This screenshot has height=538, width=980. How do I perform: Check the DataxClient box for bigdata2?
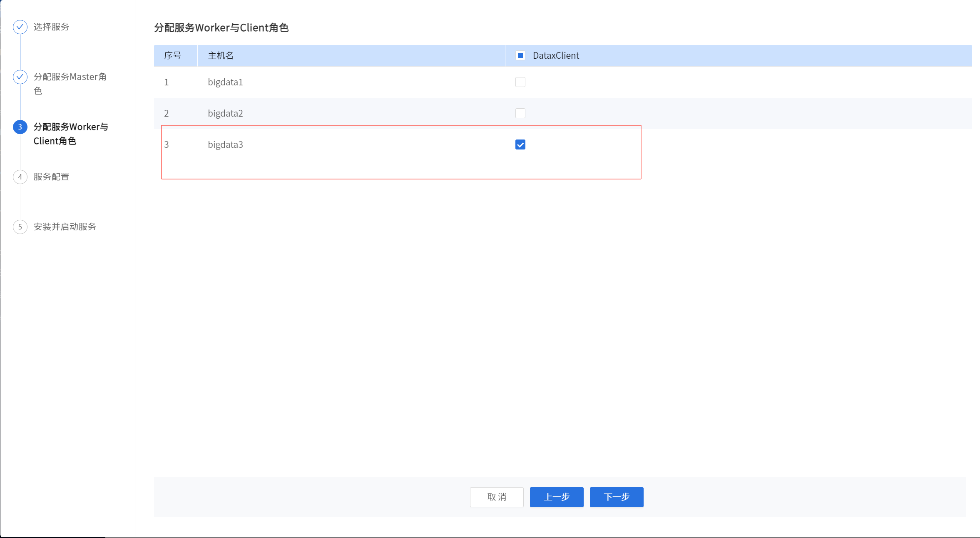point(520,113)
